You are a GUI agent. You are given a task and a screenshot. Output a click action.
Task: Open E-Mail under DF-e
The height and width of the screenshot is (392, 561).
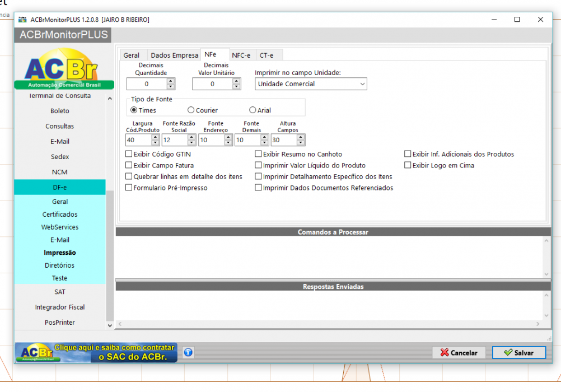pos(60,240)
